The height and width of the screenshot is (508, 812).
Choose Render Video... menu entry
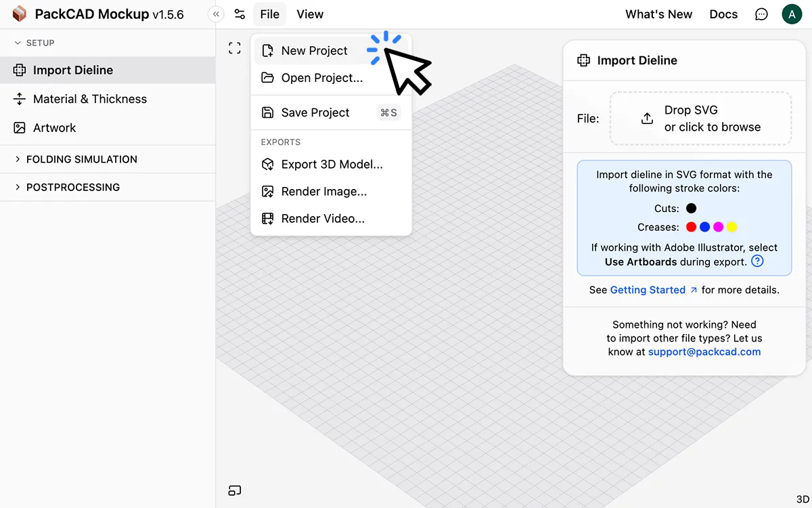tap(331, 219)
